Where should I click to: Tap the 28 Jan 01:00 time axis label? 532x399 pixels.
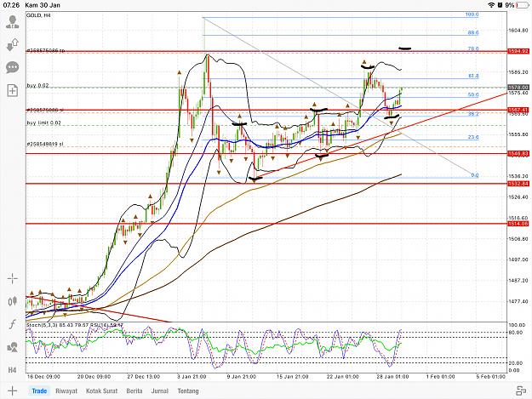tap(392, 377)
